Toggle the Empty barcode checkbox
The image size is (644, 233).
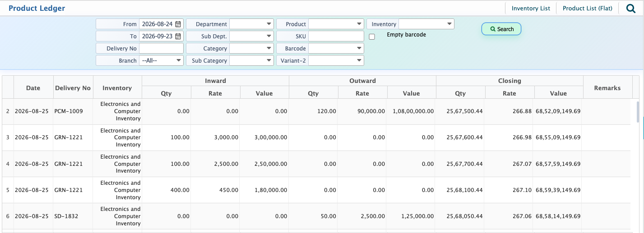point(372,37)
